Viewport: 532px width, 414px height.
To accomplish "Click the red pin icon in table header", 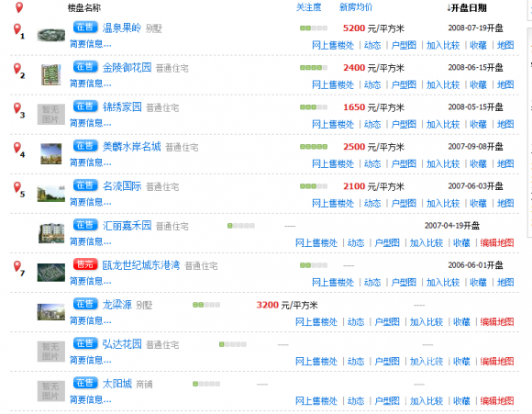I will pyautogui.click(x=19, y=7).
